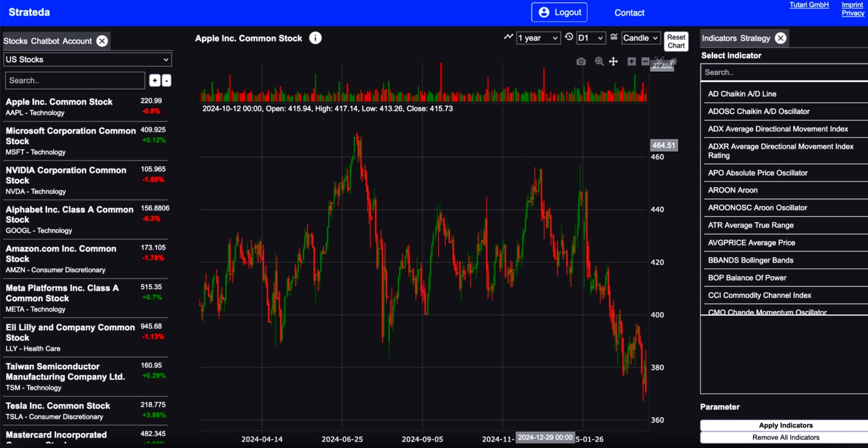Click the chart zoom in plus icon
Viewport: 868px width, 448px height.
tap(631, 61)
